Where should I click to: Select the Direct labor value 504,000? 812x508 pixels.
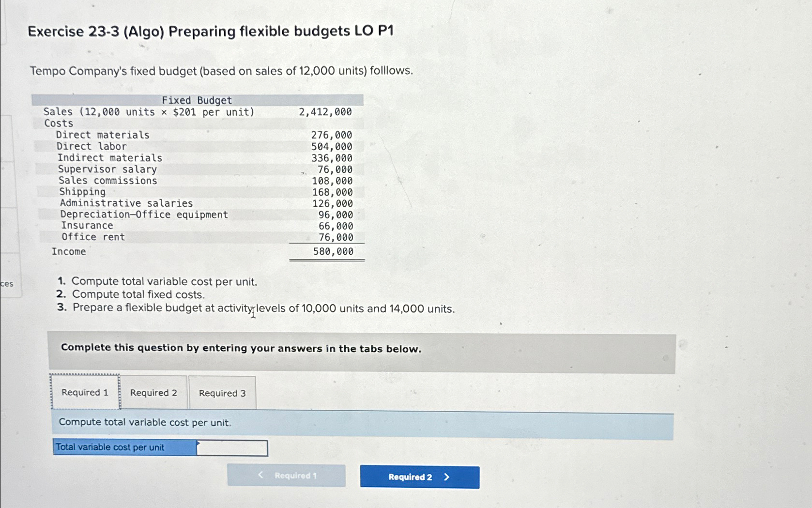click(x=332, y=147)
